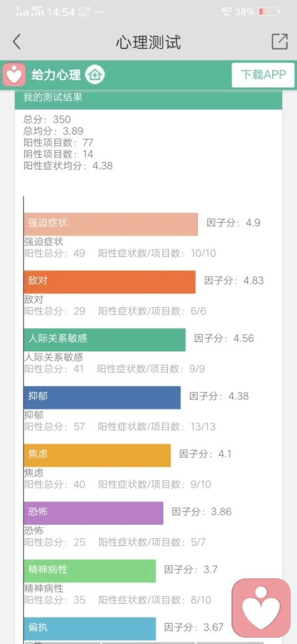Tap the 心理测试 page title

148,42
